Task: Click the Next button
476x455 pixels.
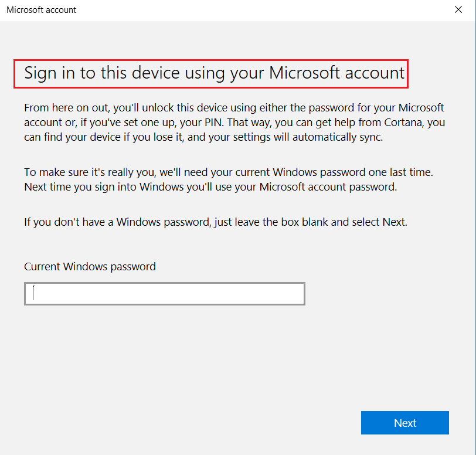Action: (x=404, y=423)
